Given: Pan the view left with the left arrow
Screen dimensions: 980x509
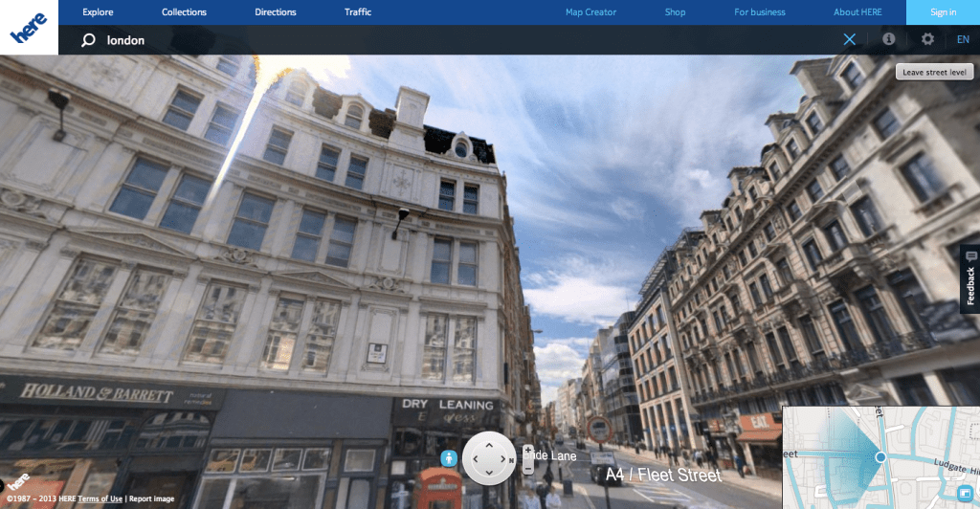Looking at the screenshot, I should click(x=475, y=459).
